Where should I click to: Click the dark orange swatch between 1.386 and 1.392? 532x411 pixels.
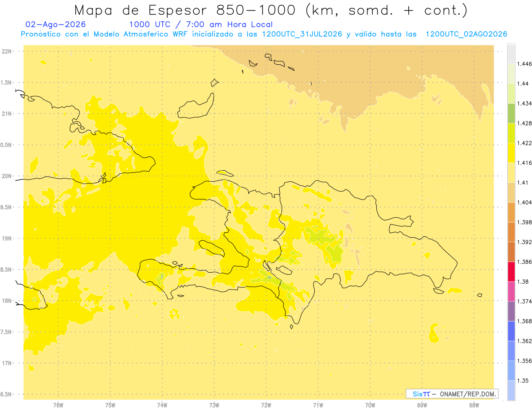tap(511, 252)
